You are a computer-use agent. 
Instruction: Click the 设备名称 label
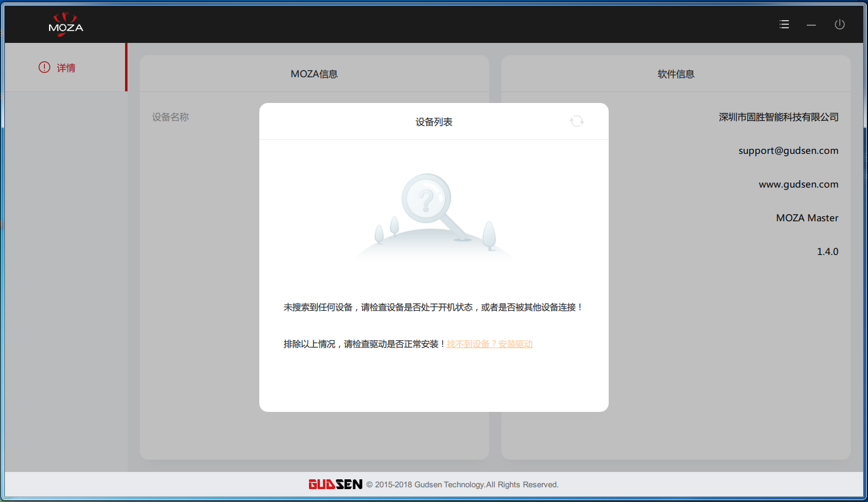pyautogui.click(x=170, y=117)
